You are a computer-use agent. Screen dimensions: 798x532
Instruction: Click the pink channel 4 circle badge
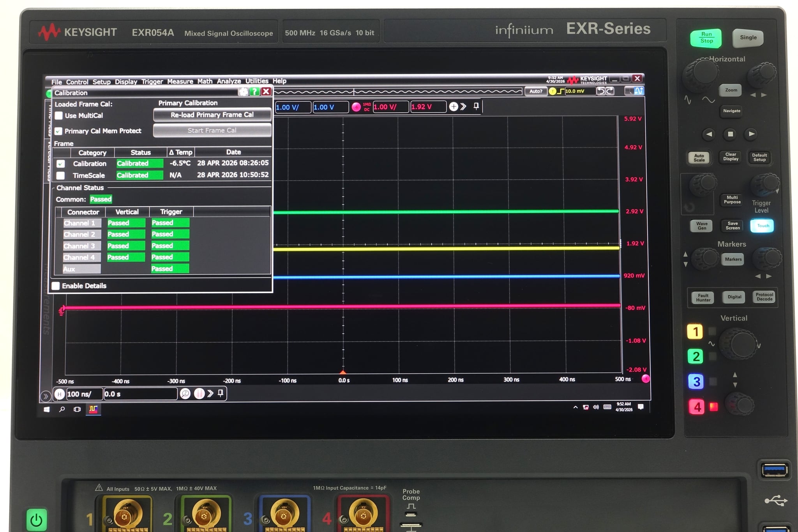click(356, 107)
